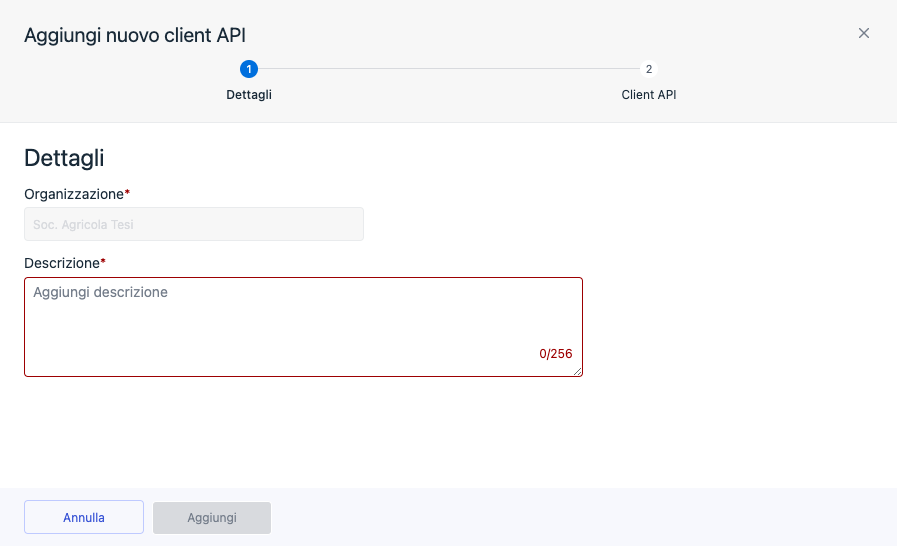Click the Aggiungi nuovo client API title
Image resolution: width=897 pixels, height=546 pixels.
click(135, 35)
